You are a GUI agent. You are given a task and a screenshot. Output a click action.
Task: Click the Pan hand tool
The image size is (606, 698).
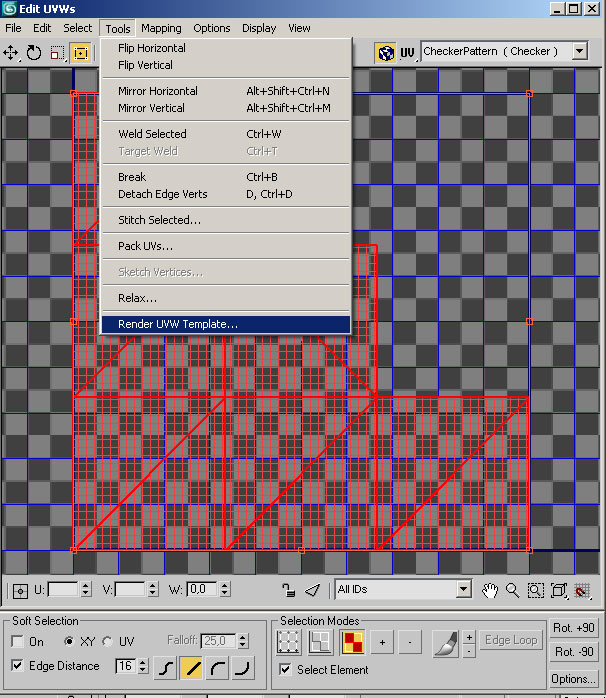coord(490,590)
